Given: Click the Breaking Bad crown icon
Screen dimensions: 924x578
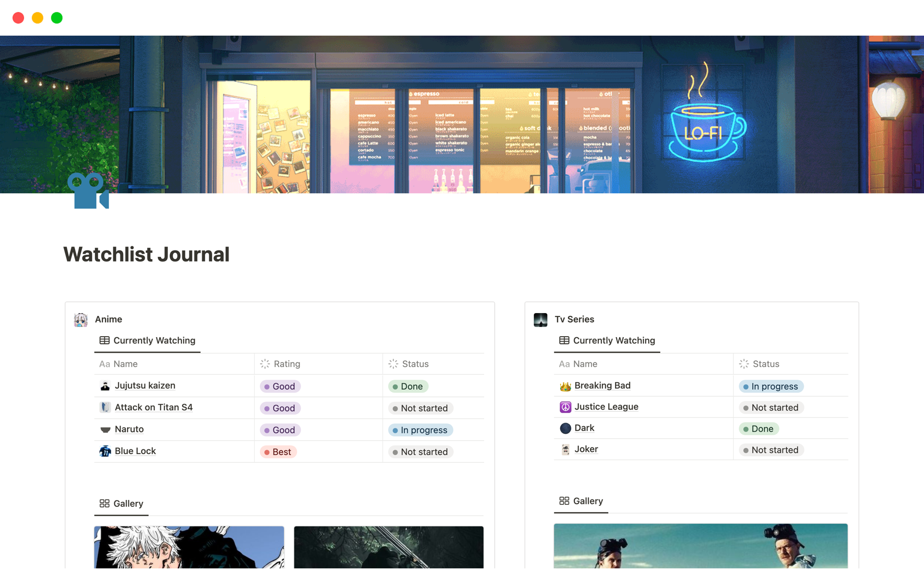Looking at the screenshot, I should (x=565, y=386).
